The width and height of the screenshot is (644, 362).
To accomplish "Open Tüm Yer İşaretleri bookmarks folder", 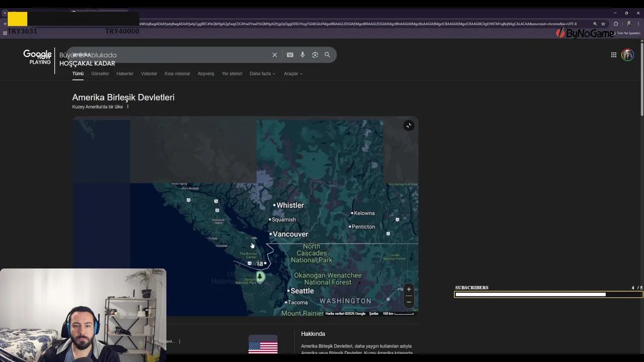I will click(626, 33).
